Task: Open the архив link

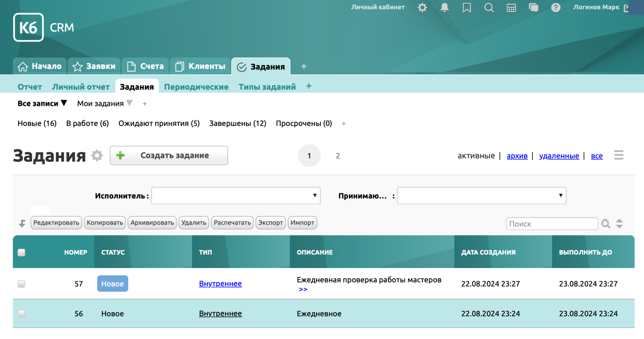Action: point(517,156)
